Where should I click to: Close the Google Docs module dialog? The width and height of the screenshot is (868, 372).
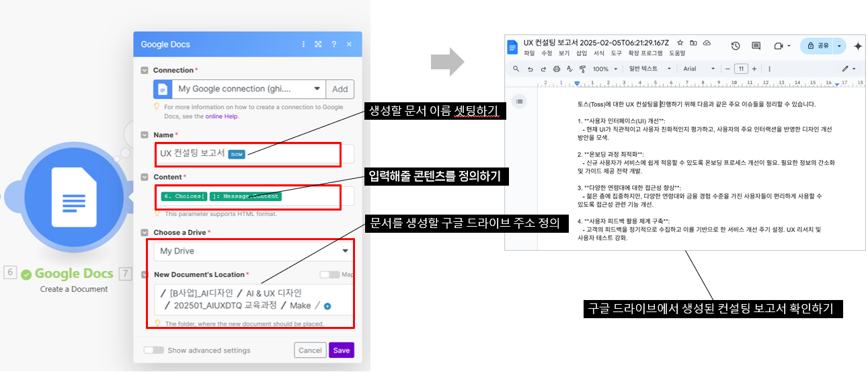349,44
